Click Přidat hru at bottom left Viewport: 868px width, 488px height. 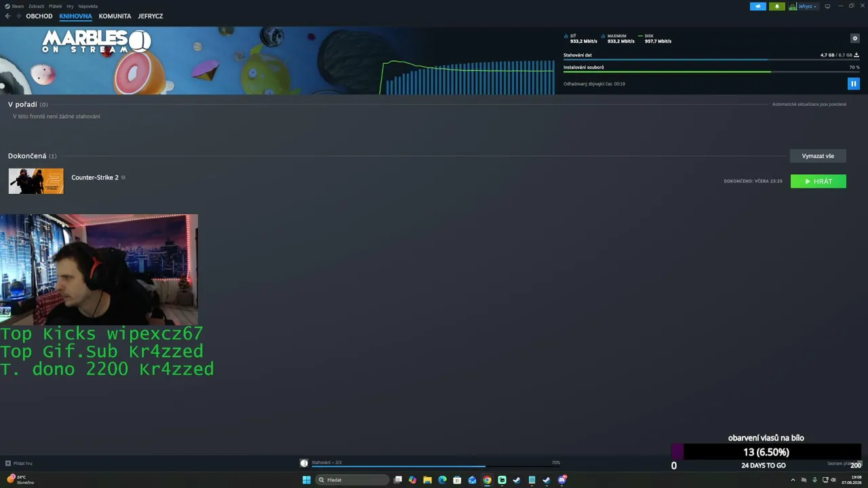point(19,464)
